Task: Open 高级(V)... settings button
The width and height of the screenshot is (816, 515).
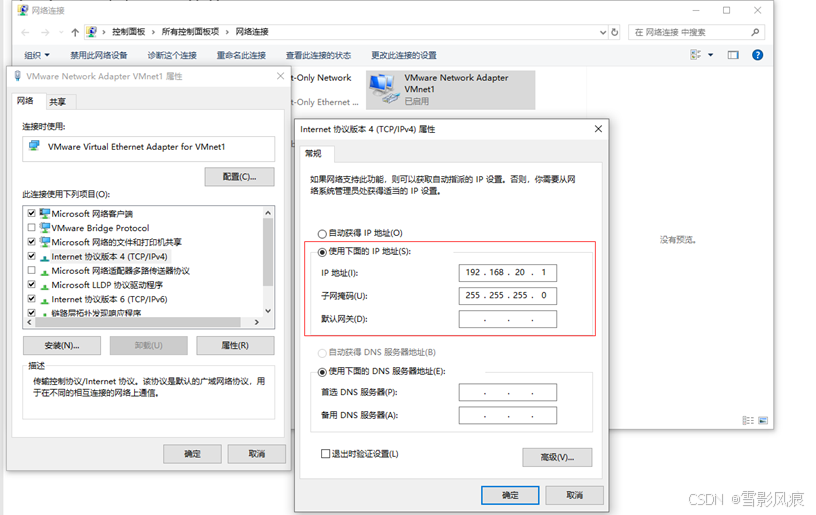Action: pos(557,457)
